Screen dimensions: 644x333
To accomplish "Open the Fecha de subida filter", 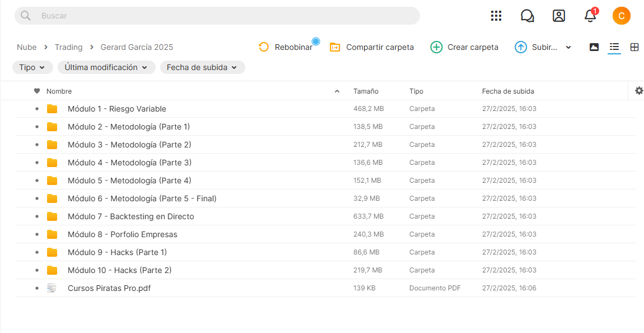I will [203, 67].
